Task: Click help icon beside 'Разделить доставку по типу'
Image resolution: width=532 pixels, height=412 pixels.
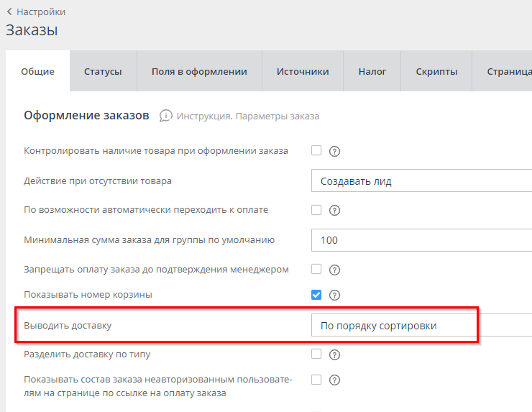Action: tap(334, 354)
